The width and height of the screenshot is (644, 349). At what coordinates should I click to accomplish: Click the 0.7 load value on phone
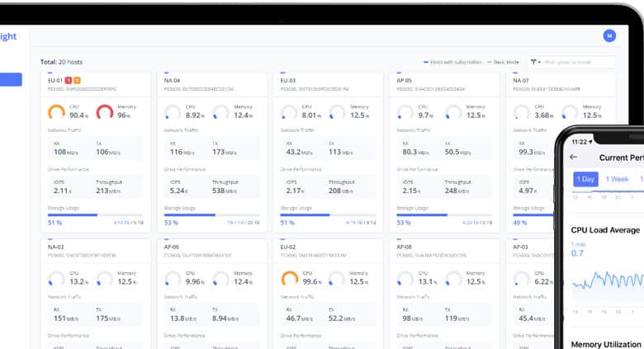coord(577,253)
